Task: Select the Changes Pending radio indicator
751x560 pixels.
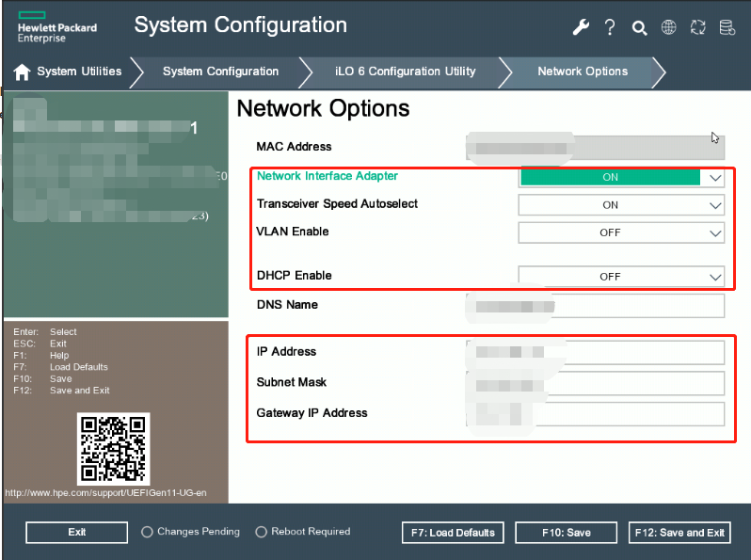Action: tap(147, 532)
